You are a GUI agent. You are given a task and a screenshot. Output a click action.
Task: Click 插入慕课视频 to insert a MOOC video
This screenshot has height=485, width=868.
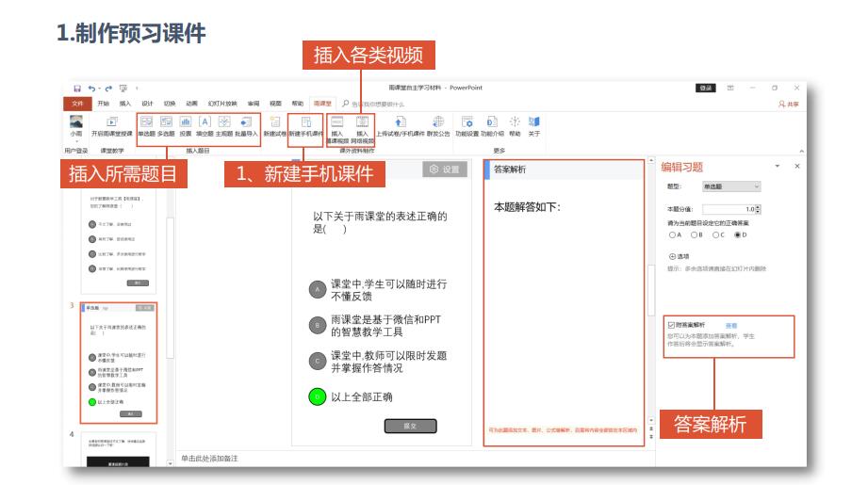coord(337,129)
